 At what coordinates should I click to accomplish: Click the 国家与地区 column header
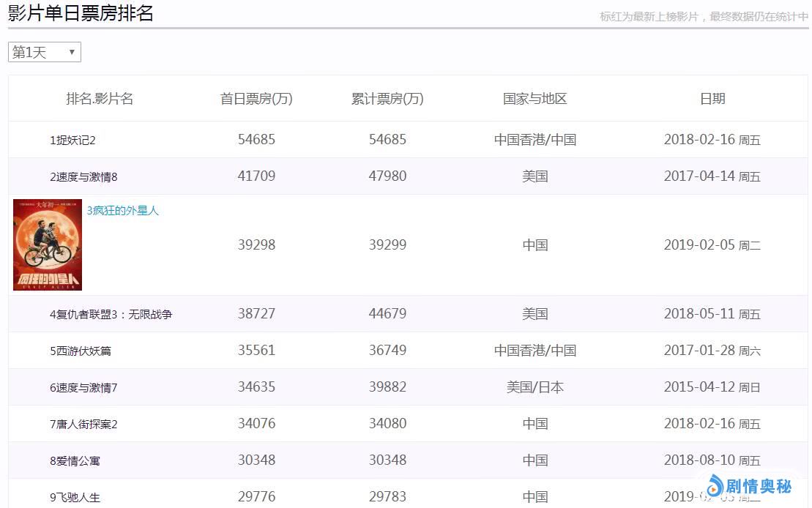(534, 99)
